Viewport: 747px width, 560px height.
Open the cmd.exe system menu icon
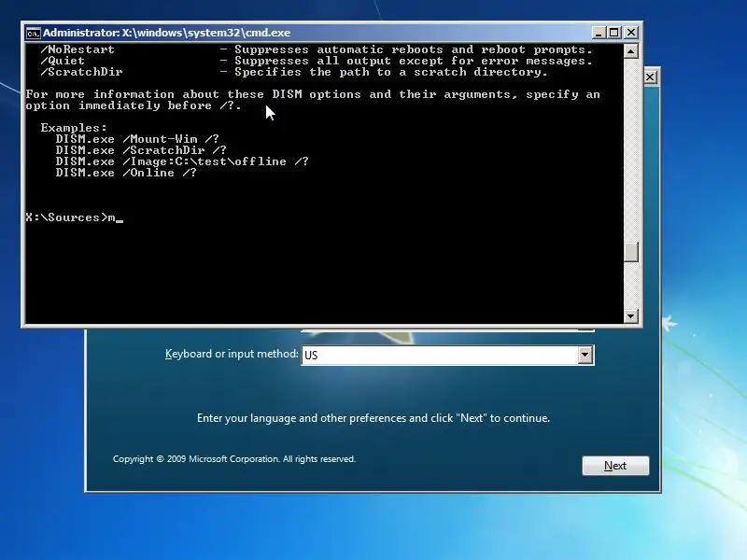click(33, 33)
